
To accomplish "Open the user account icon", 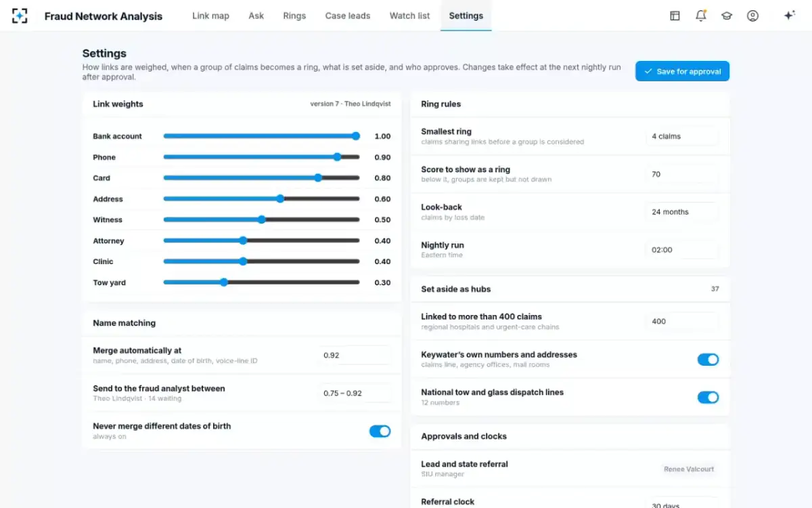I will coord(752,16).
